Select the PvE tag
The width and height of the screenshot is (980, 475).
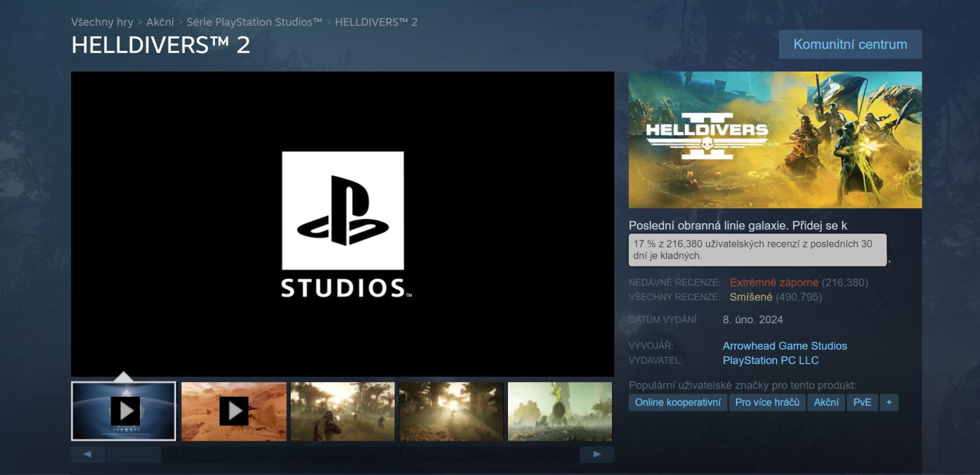(x=862, y=402)
